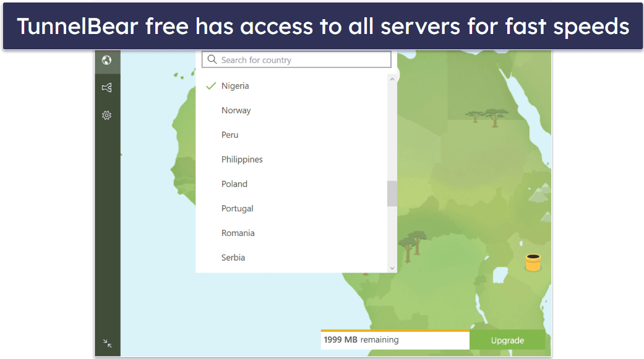Click the yellow tunnel marker on the map
The image size is (644, 359).
pos(533,263)
